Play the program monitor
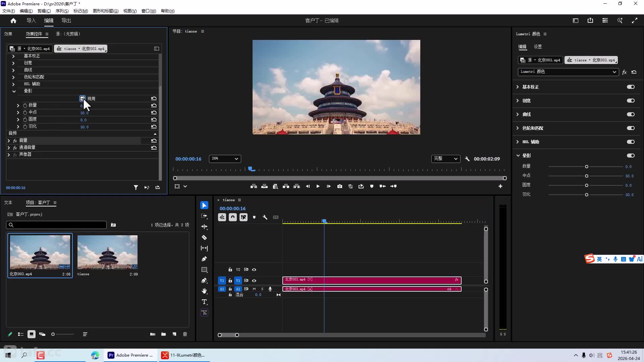Viewport: 644px width, 362px height. click(318, 186)
